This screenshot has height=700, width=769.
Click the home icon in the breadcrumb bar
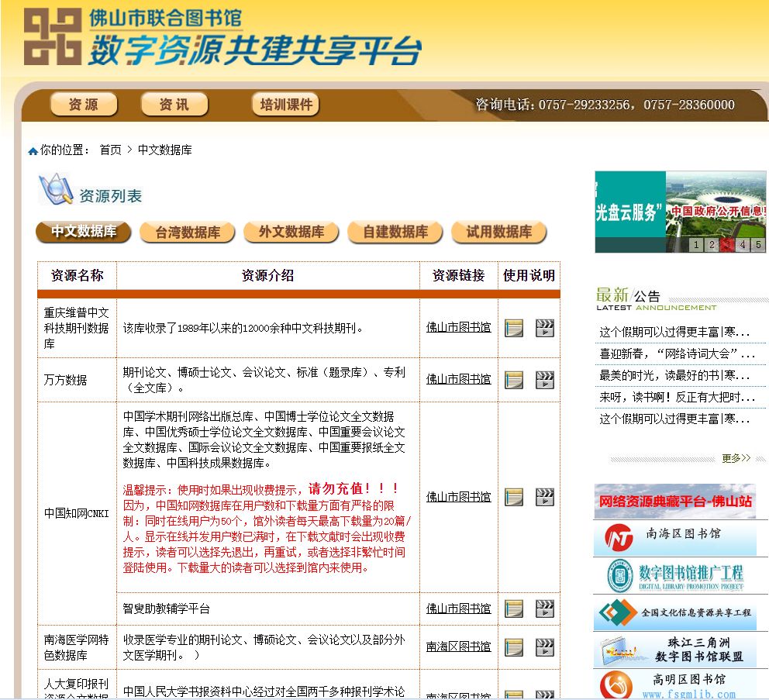point(33,150)
